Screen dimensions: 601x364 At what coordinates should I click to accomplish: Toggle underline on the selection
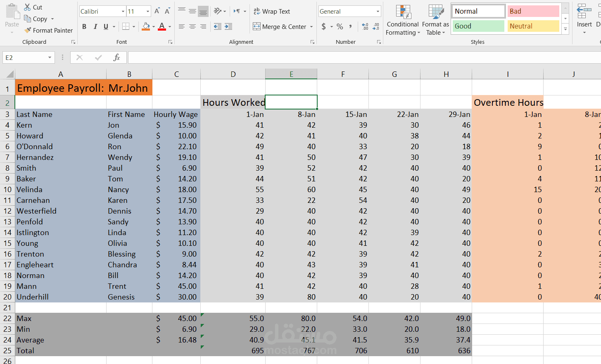[106, 26]
